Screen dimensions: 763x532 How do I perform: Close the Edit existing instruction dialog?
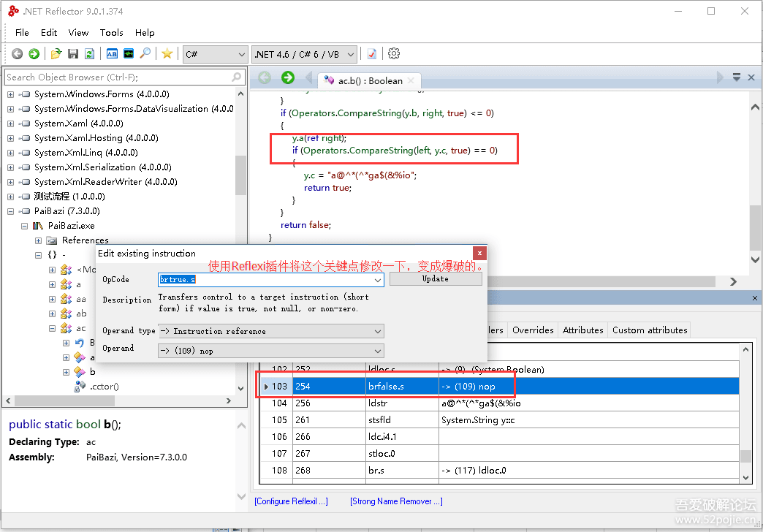479,253
